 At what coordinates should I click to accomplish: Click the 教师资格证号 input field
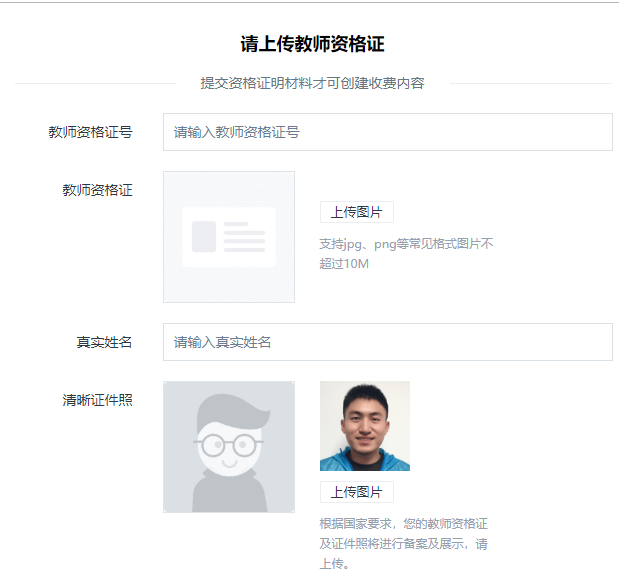[x=388, y=132]
